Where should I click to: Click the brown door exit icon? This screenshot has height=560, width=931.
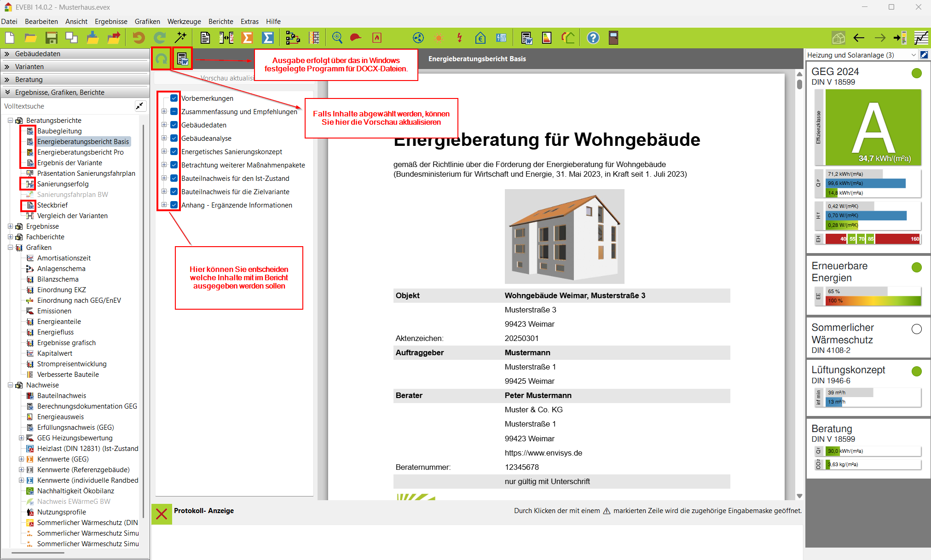coord(613,38)
